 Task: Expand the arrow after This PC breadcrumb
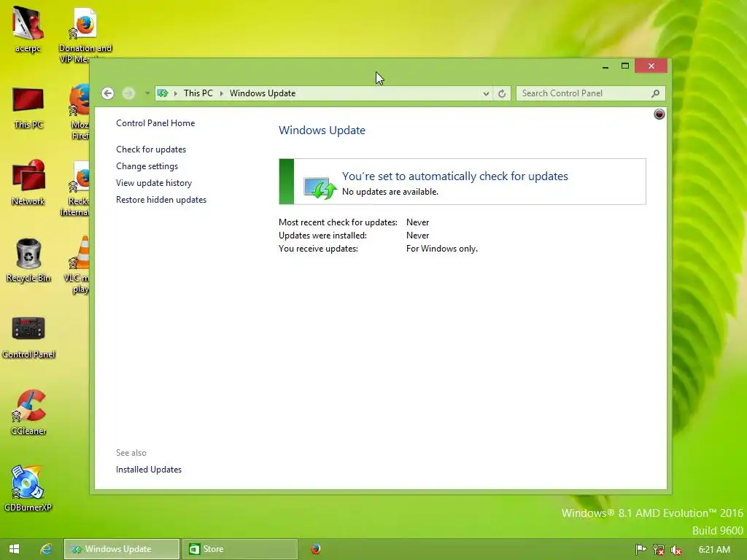pyautogui.click(x=222, y=93)
